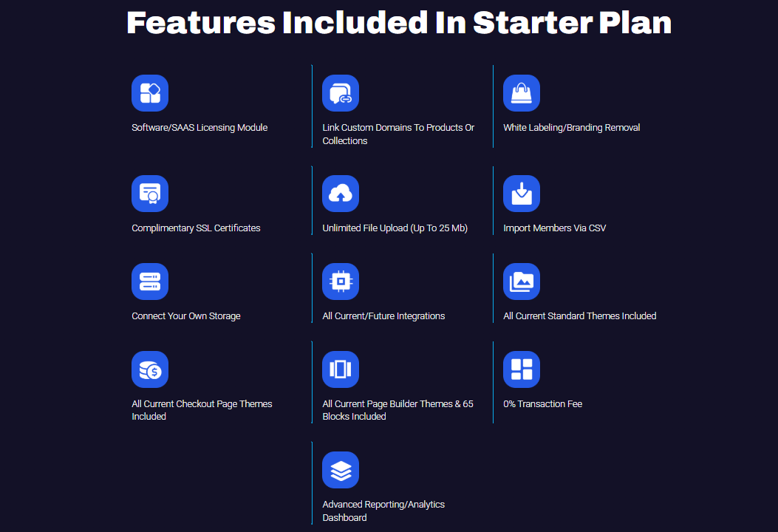Click the White Labeling shopping bag icon
Screen dimensions: 778x532
[522, 93]
